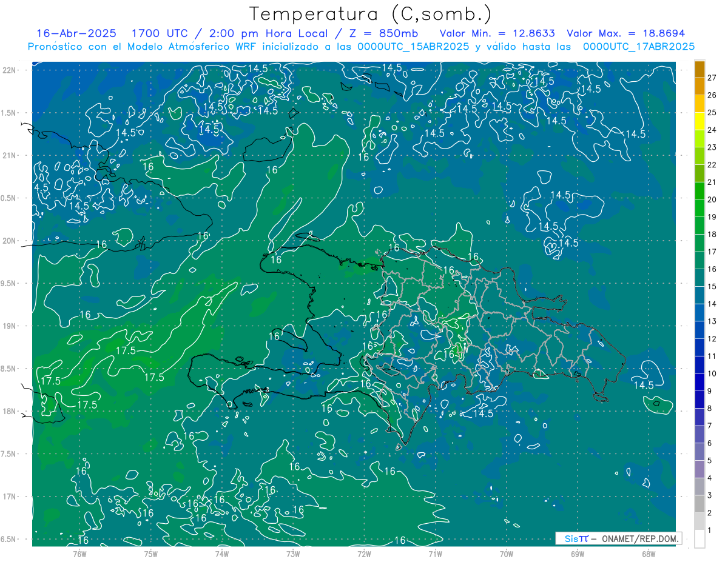Click the "0000UTC_17ABR2025" valid-until time
Image resolution: width=728 pixels, height=562 pixels.
(x=638, y=47)
